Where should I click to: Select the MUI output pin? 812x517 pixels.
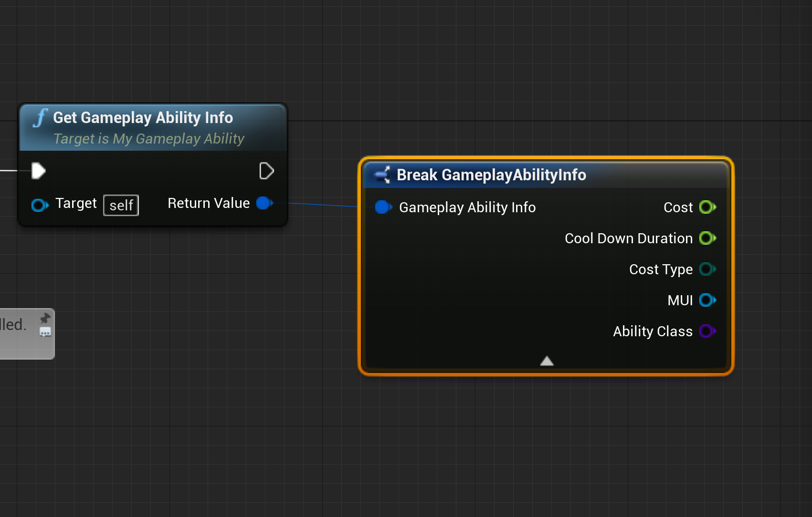[708, 300]
